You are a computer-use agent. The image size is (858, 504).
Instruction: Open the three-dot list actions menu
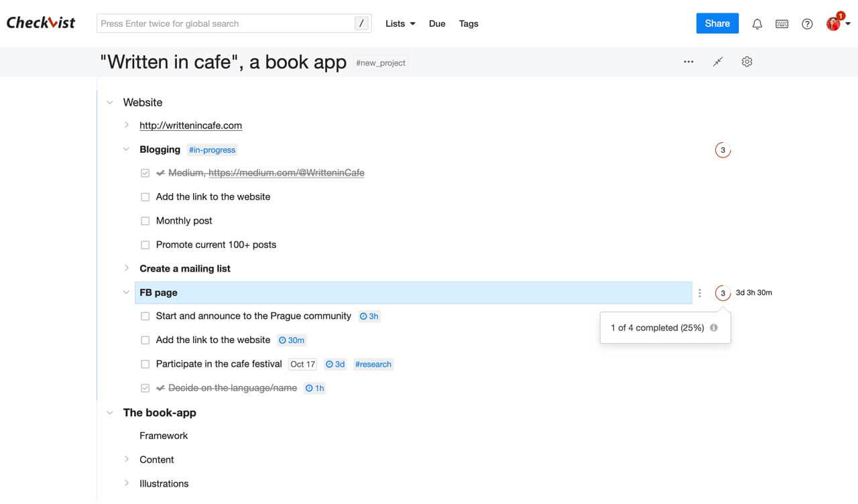(x=688, y=62)
